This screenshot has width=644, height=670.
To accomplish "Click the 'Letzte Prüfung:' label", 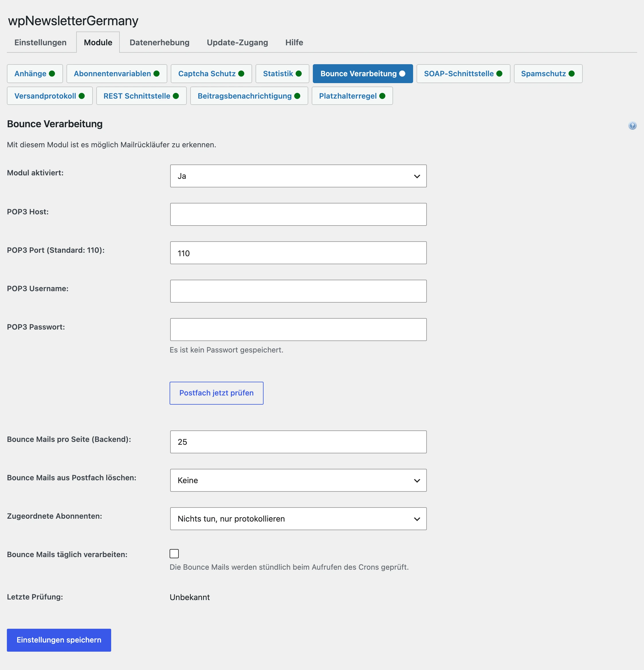I will [x=35, y=597].
